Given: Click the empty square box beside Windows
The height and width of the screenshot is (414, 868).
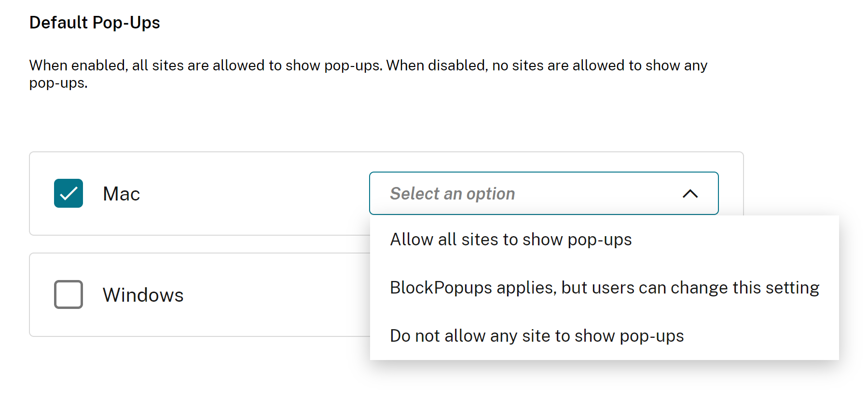Looking at the screenshot, I should click(x=69, y=294).
